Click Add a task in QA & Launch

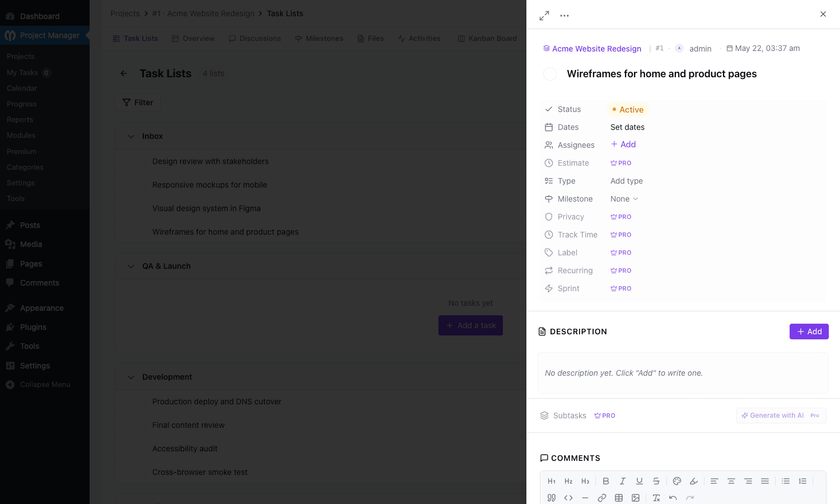tap(470, 325)
